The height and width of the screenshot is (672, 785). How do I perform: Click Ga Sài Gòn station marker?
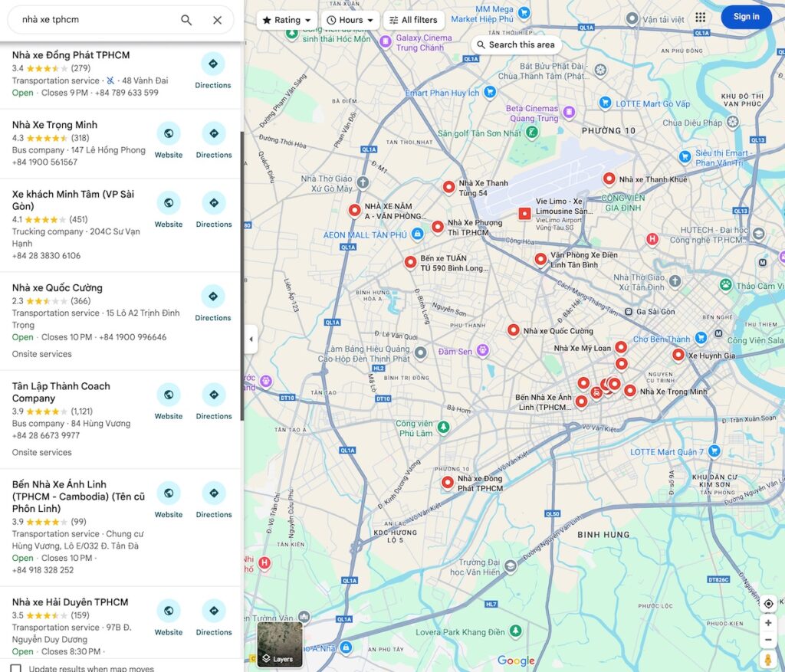pyautogui.click(x=629, y=312)
